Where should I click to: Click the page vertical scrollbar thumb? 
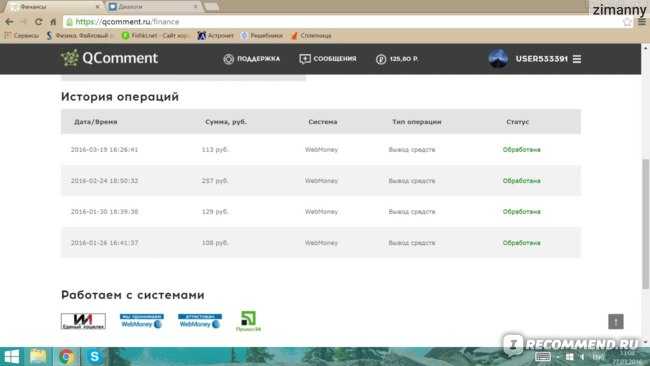point(645,224)
